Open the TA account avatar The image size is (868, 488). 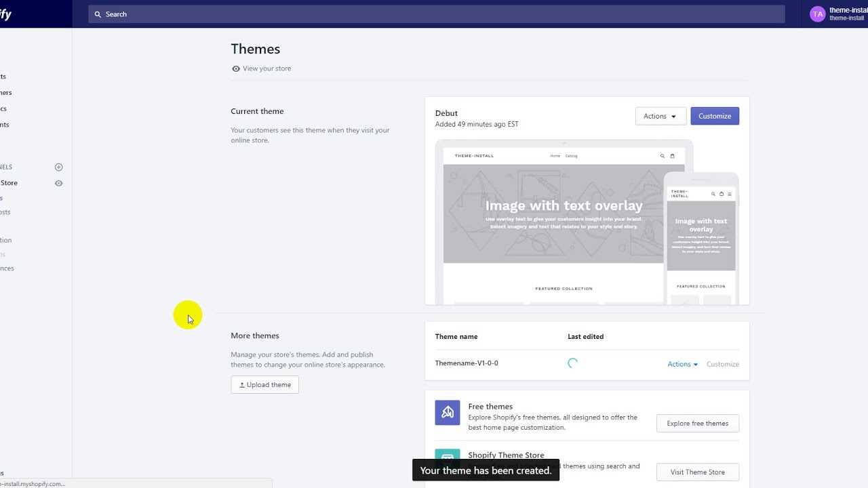click(817, 14)
